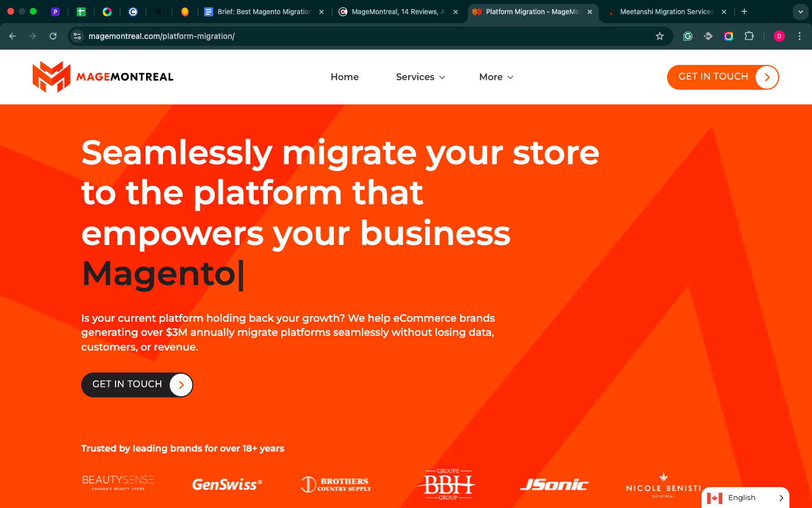
Task: Go back to the previous page
Action: (12, 36)
